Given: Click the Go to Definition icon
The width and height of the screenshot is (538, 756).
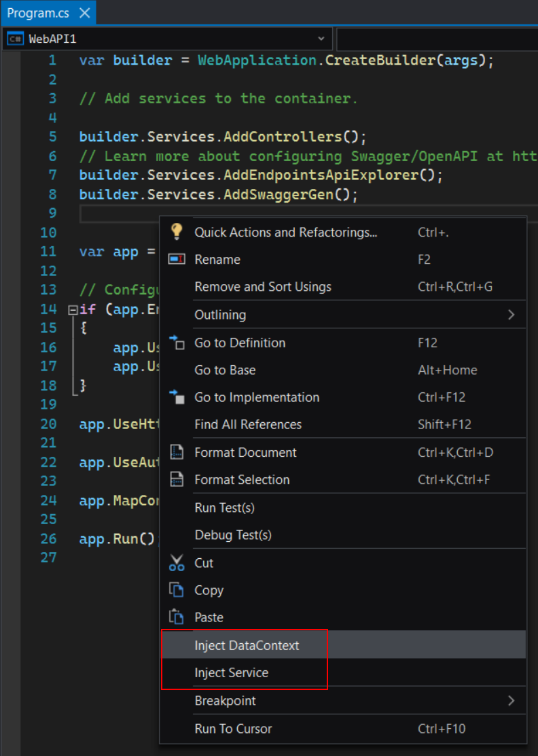Looking at the screenshot, I should click(x=177, y=343).
